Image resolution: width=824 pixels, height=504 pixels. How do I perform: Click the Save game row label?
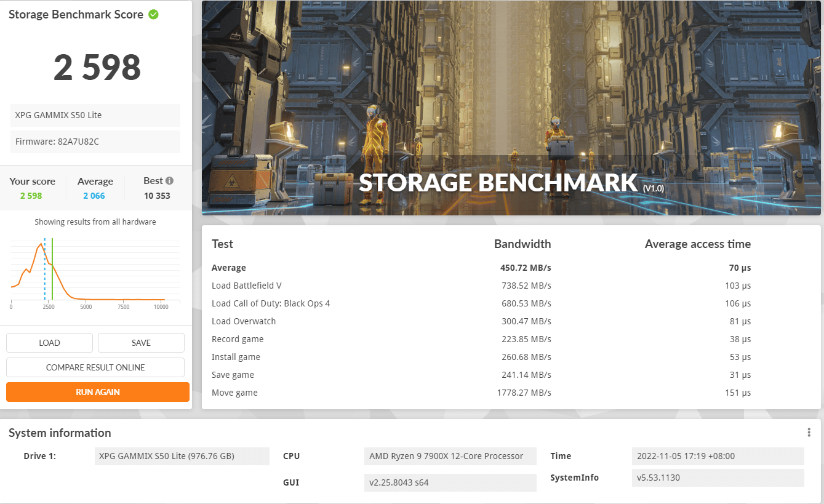point(233,375)
